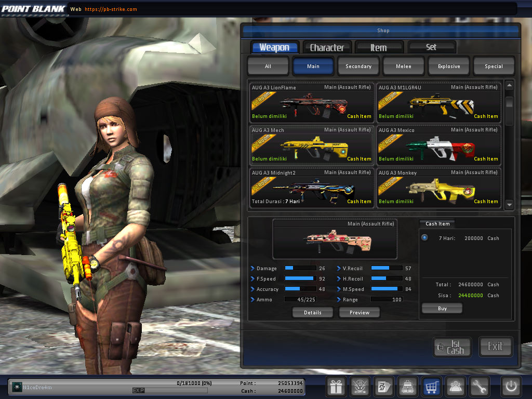This screenshot has height=399, width=532.
Task: Click the Shop window title
Action: pos(383,31)
